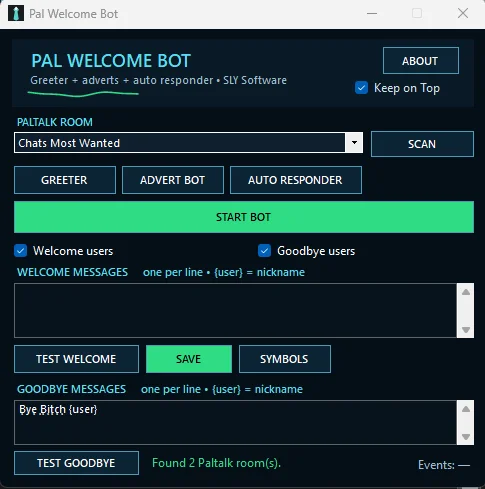The image size is (485, 489).
Task: Open the Advert Bot section
Action: (x=173, y=180)
